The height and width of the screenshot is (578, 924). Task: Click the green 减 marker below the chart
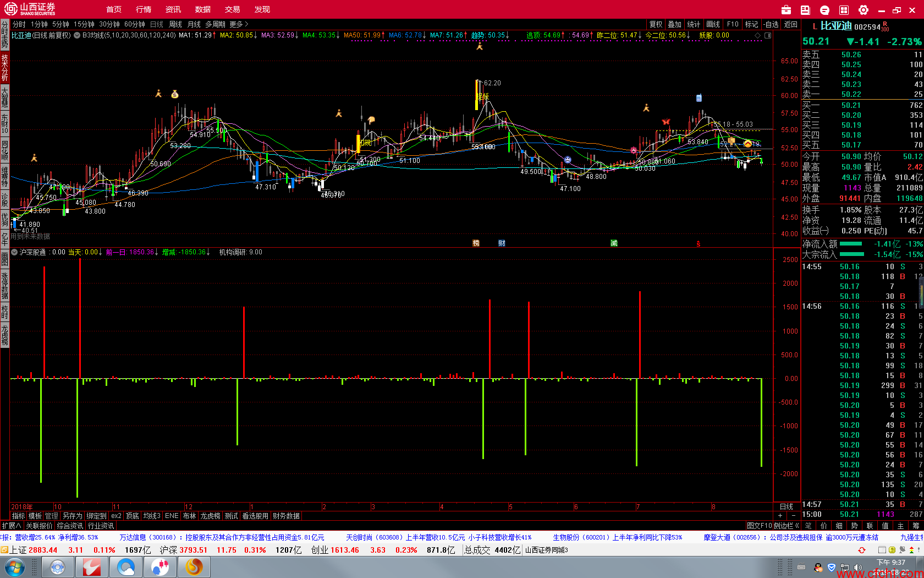[614, 243]
